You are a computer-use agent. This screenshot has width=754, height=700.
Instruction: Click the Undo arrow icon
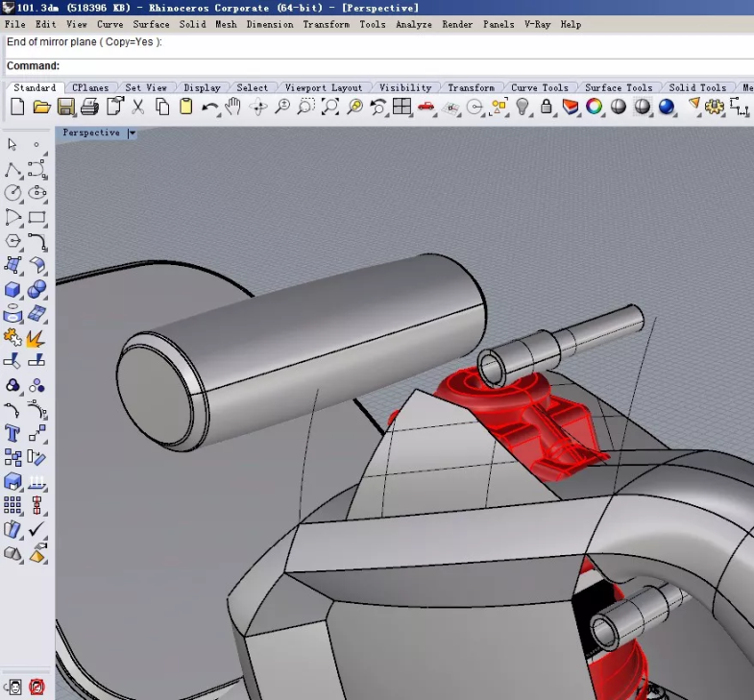[209, 107]
